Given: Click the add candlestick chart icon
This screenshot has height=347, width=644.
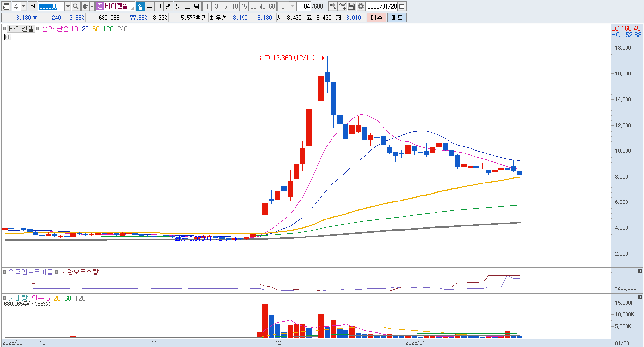Looking at the screenshot, I should pyautogui.click(x=332, y=6).
